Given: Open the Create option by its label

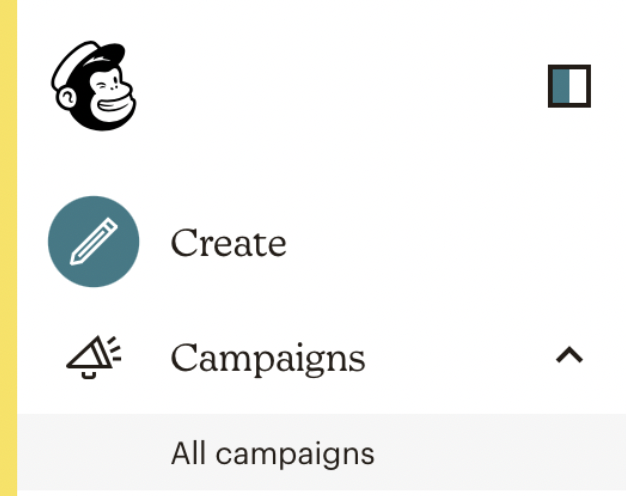Looking at the screenshot, I should pyautogui.click(x=228, y=243).
